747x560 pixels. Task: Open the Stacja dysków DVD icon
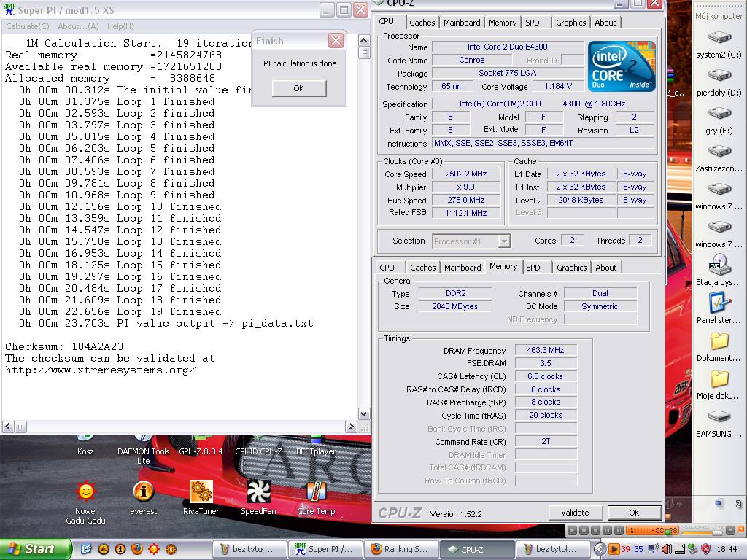719,265
